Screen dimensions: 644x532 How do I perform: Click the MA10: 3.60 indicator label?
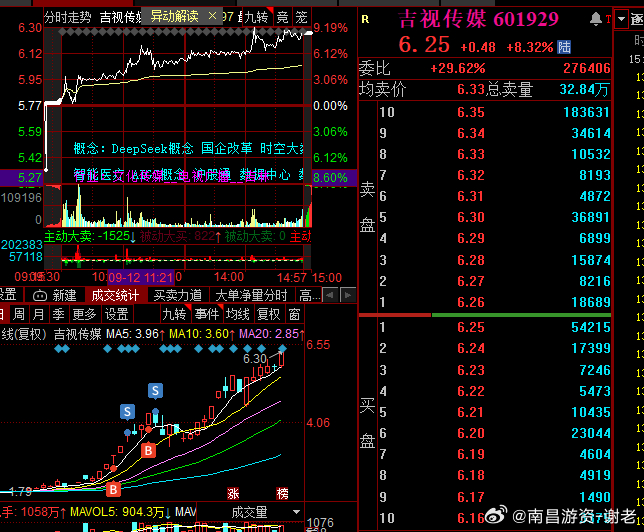click(x=201, y=334)
